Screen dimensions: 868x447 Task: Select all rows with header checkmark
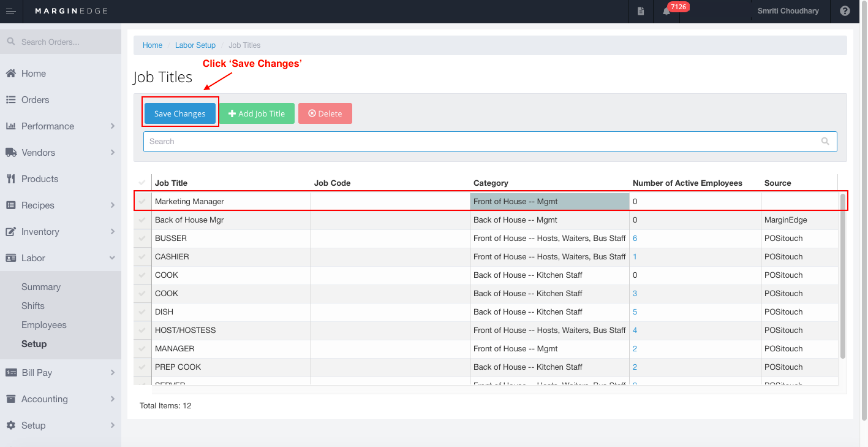click(x=142, y=183)
